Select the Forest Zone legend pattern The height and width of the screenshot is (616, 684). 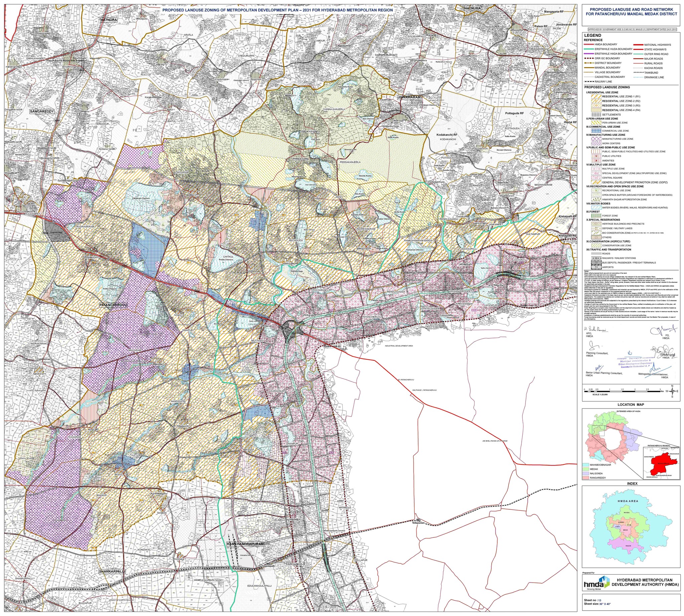[x=596, y=216]
